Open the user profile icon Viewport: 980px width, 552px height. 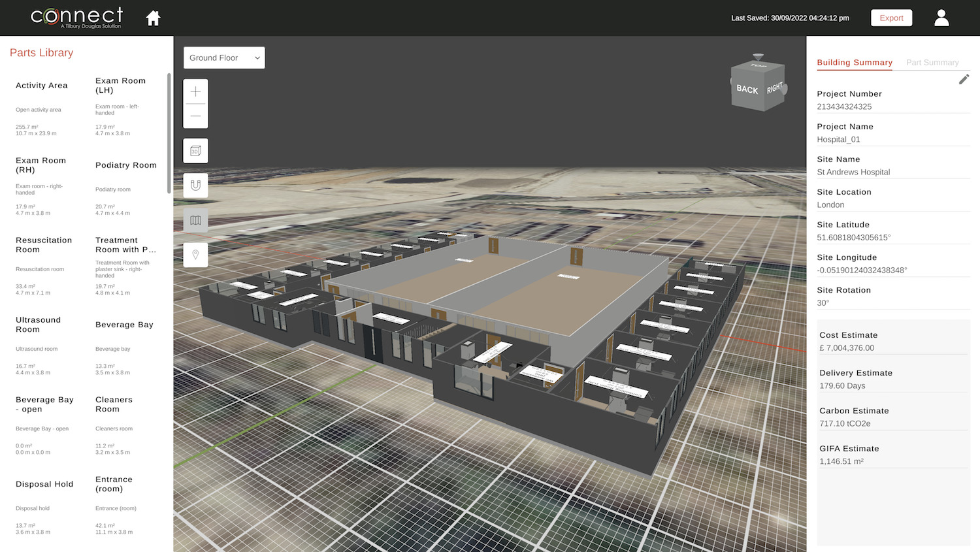click(941, 18)
